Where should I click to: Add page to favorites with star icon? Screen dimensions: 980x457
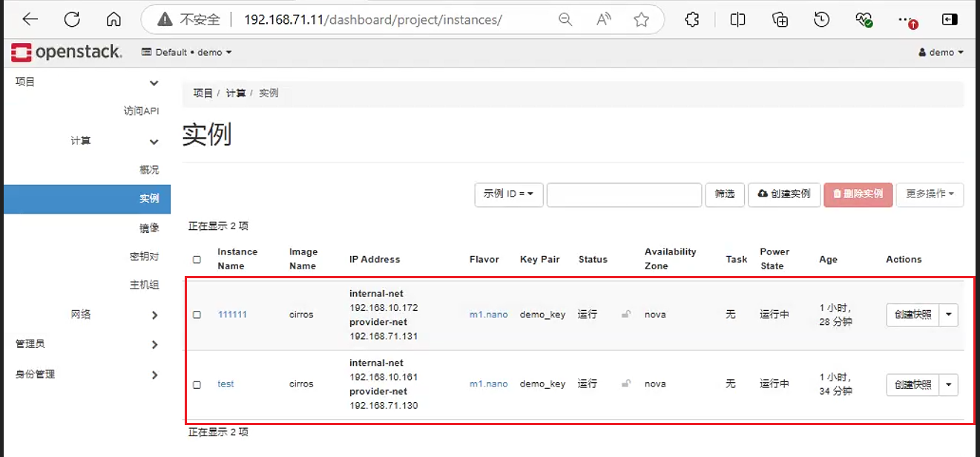pyautogui.click(x=642, y=20)
